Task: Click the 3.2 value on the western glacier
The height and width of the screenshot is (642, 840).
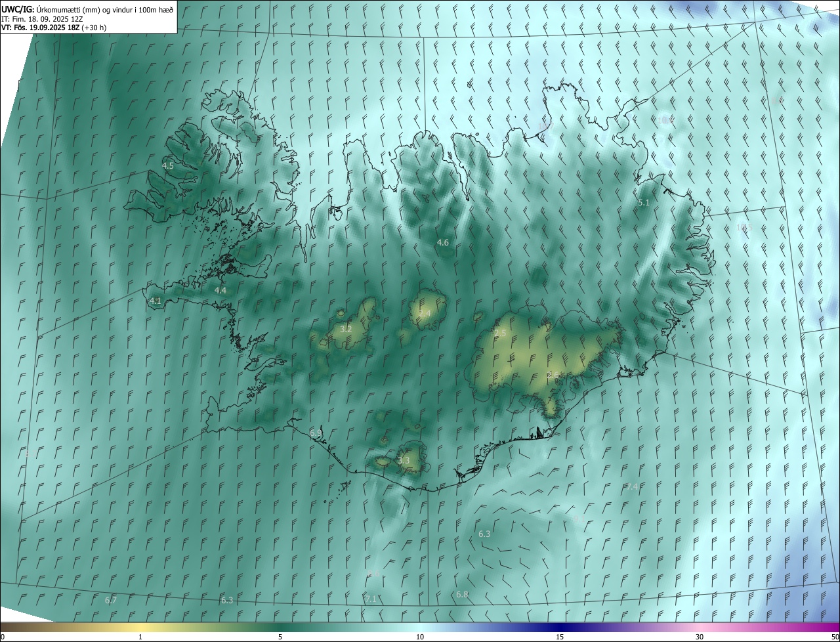Action: 346,329
